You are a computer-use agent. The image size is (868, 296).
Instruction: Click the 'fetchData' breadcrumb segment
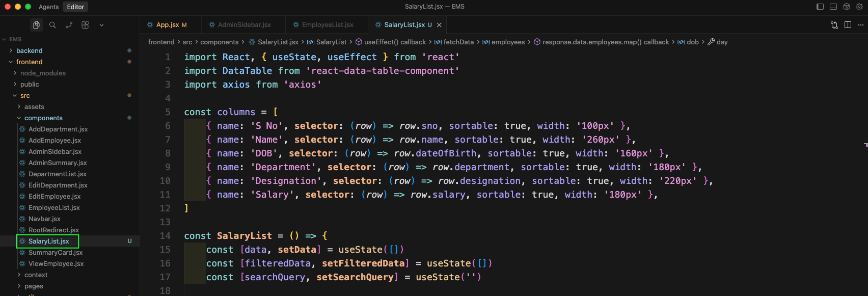454,42
